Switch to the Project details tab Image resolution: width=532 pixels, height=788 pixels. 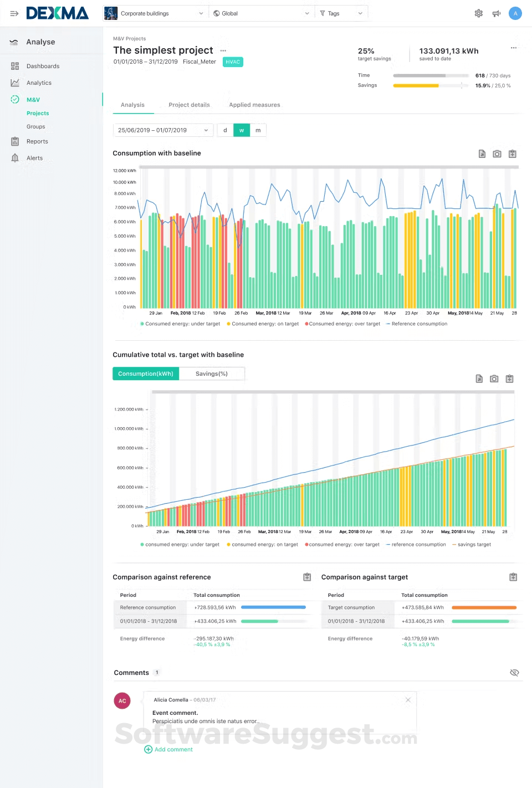[189, 105]
